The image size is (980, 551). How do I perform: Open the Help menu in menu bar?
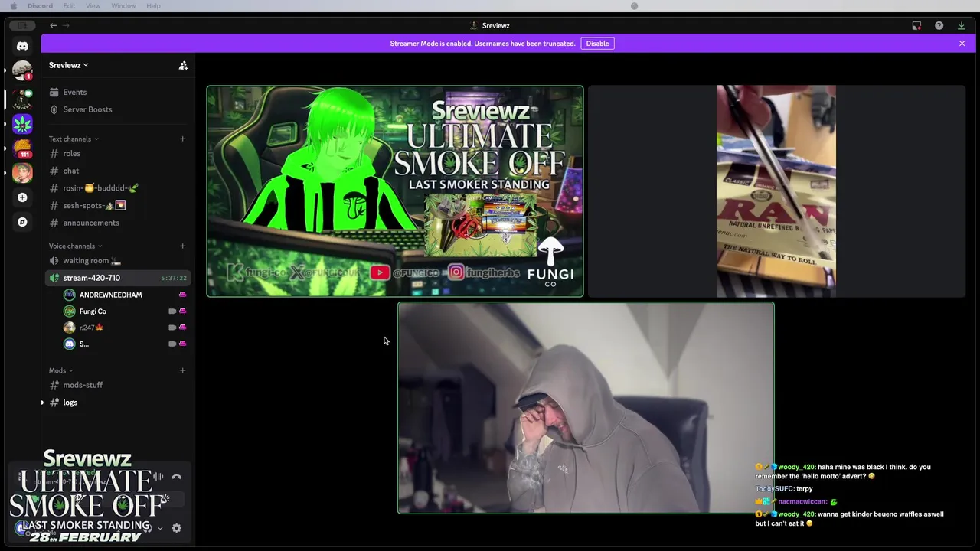pos(153,6)
